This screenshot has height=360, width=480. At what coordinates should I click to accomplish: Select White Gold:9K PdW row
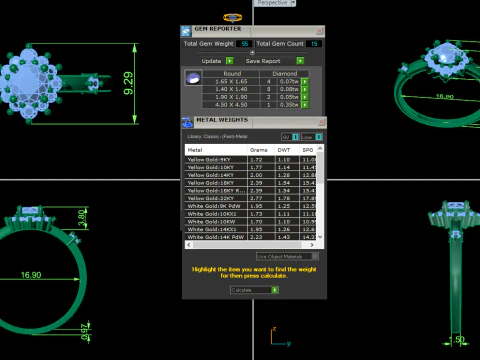click(251, 206)
